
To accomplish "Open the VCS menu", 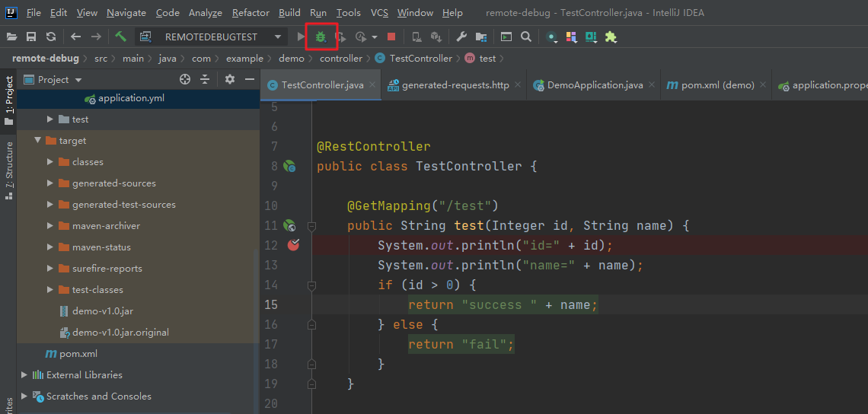I will pos(379,12).
